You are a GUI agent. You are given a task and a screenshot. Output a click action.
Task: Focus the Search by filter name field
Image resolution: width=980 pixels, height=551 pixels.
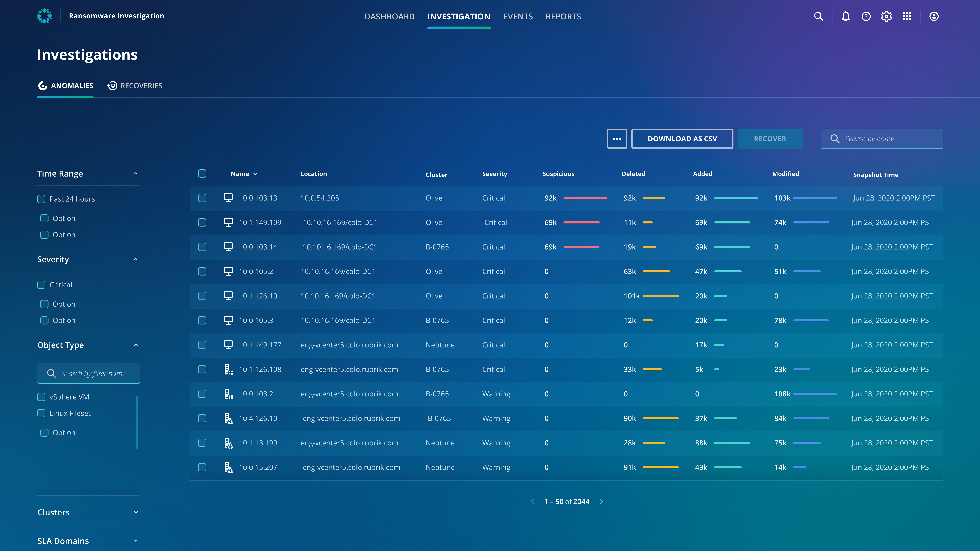click(89, 373)
